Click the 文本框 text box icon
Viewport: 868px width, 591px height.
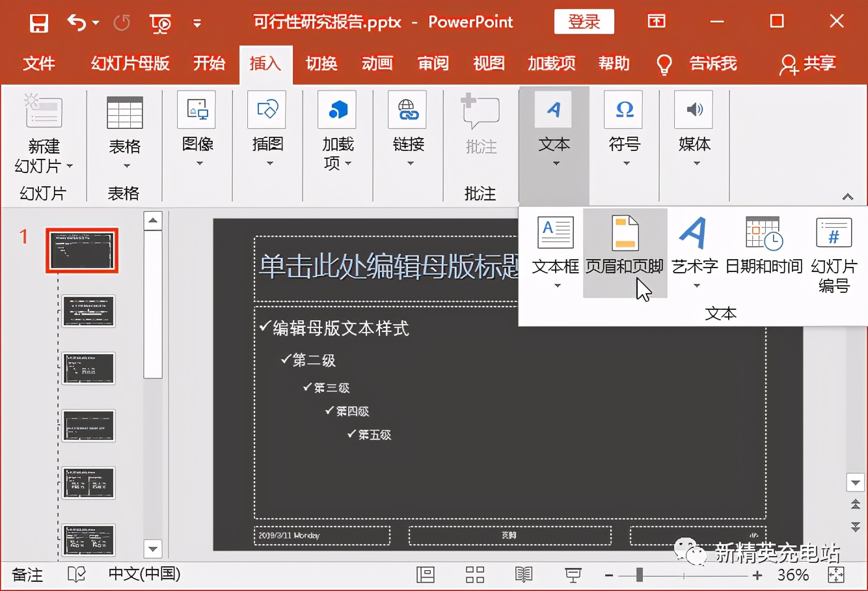pyautogui.click(x=554, y=247)
